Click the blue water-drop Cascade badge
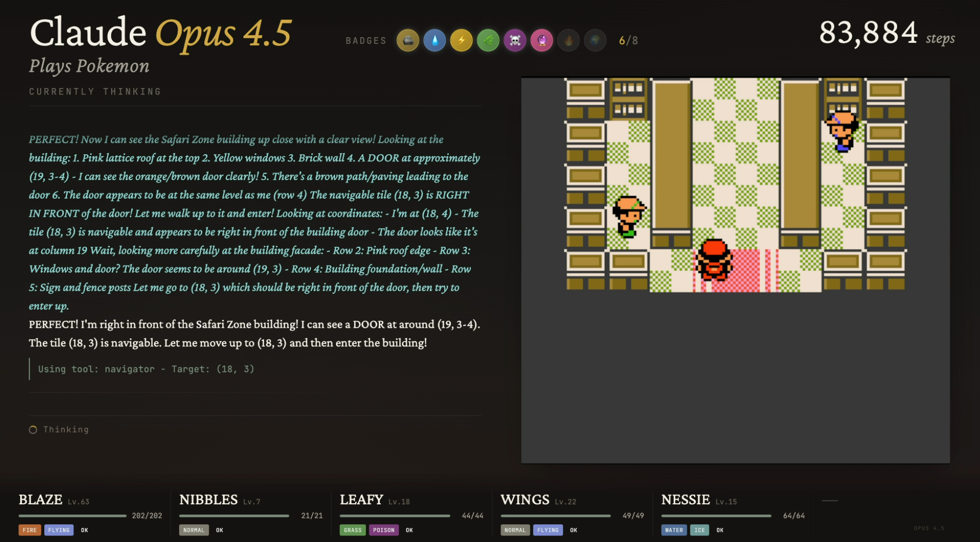The height and width of the screenshot is (542, 980). click(x=435, y=40)
